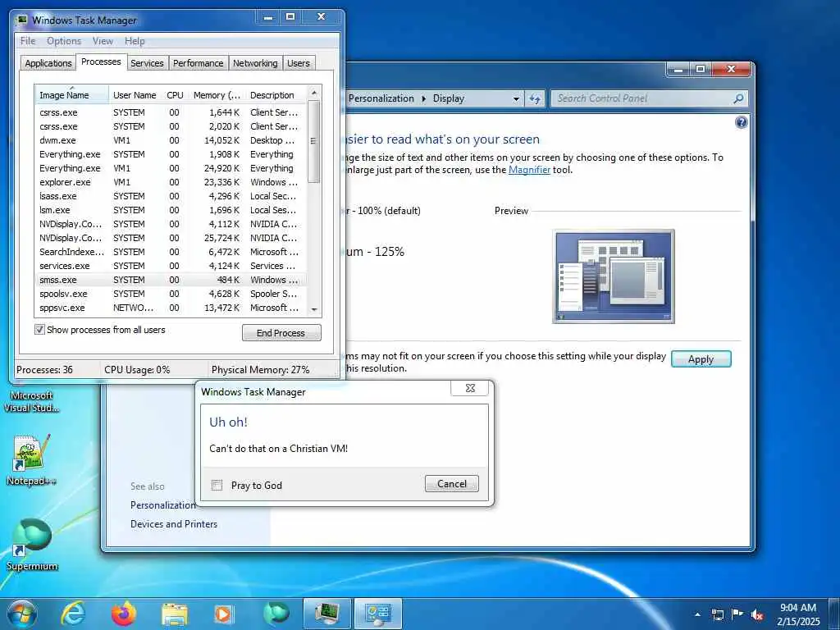Select the spoolsv.exe process row
Image resolution: width=840 pixels, height=630 pixels.
click(171, 294)
